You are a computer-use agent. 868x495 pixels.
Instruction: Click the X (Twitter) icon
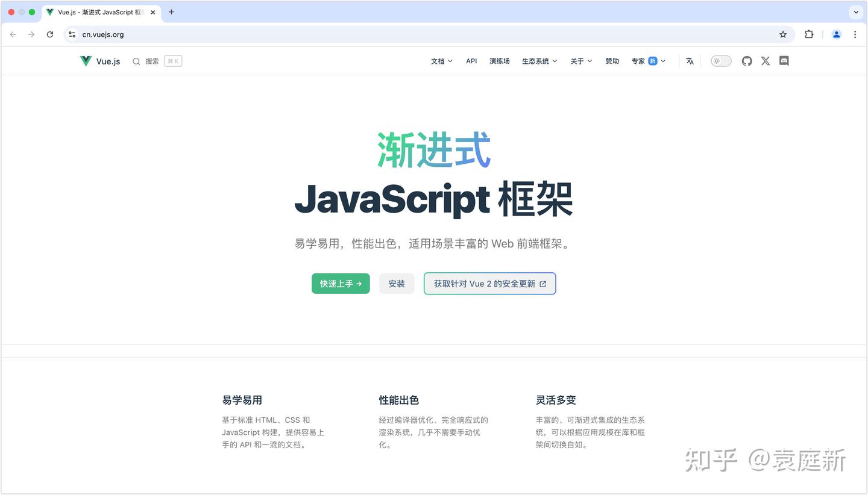pyautogui.click(x=765, y=61)
